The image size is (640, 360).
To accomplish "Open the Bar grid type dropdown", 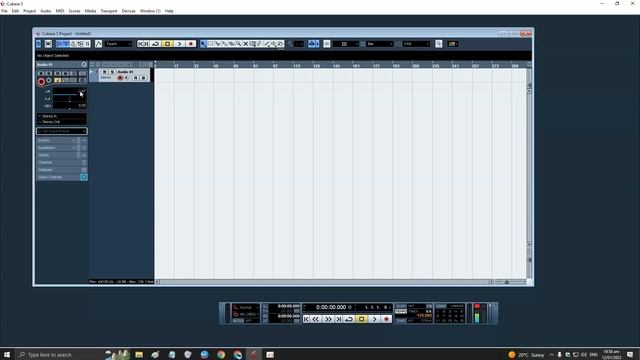I will (380, 44).
